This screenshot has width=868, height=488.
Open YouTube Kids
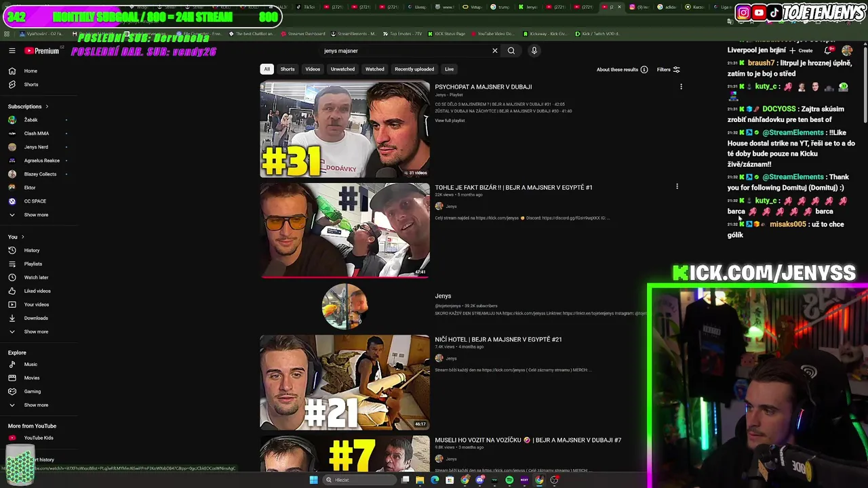(x=38, y=438)
